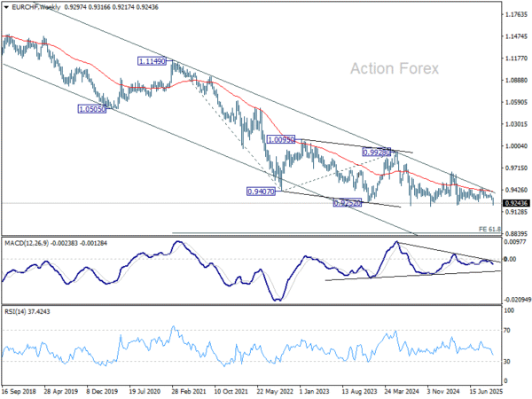Click the 1.17635 price axis level
This screenshot has height=399, width=532.
point(514,15)
